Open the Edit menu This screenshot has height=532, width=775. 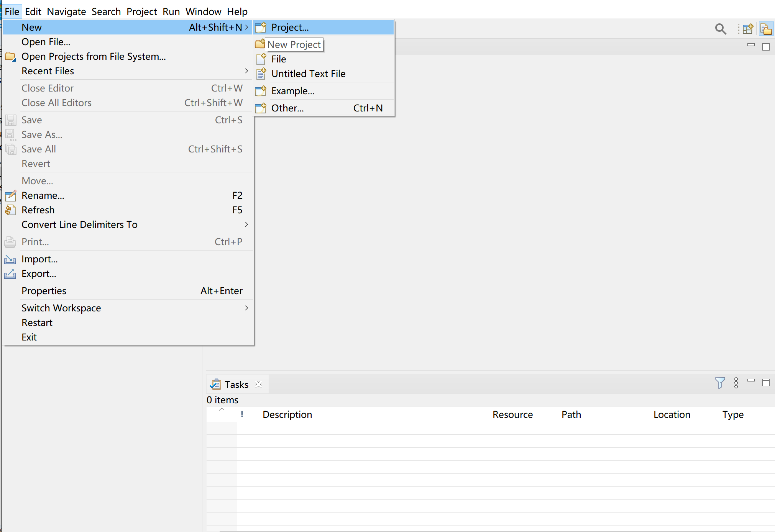33,11
